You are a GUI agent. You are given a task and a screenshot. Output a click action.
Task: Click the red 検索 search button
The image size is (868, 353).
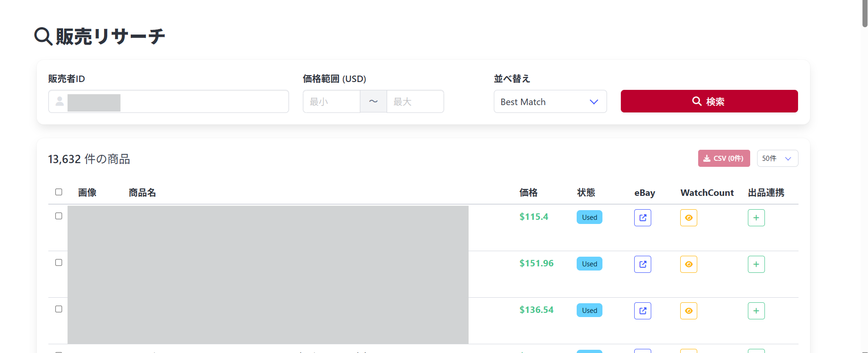tap(709, 101)
